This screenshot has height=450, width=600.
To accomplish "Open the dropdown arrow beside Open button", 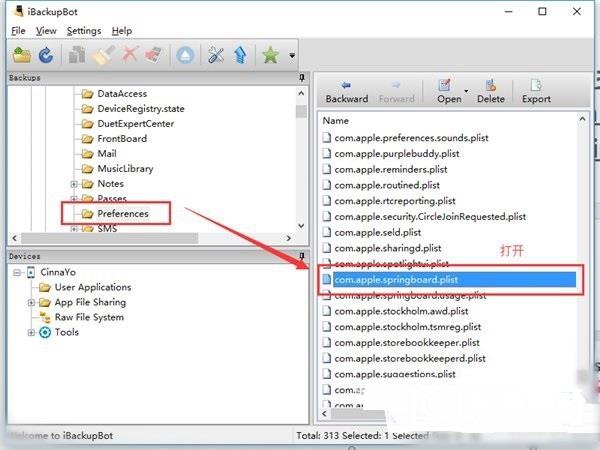I will (465, 87).
